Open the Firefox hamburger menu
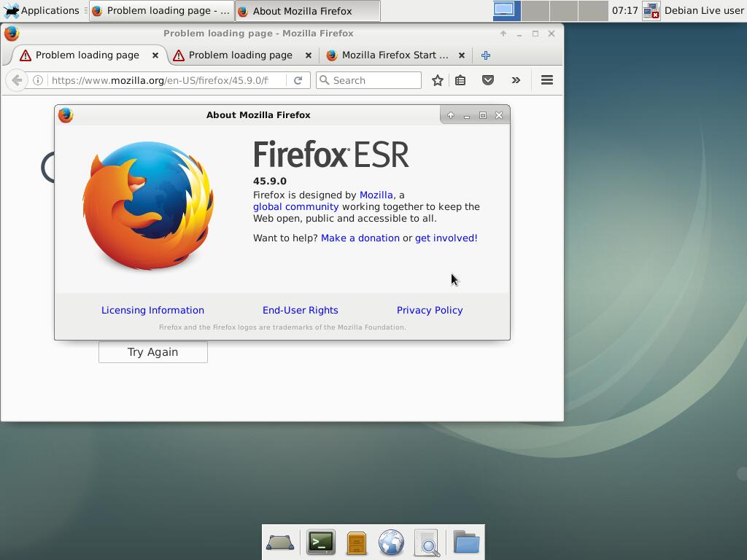The width and height of the screenshot is (747, 560). tap(547, 80)
